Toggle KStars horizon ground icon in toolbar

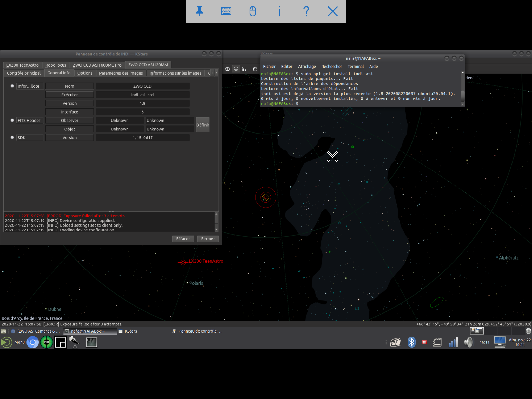coord(236,69)
